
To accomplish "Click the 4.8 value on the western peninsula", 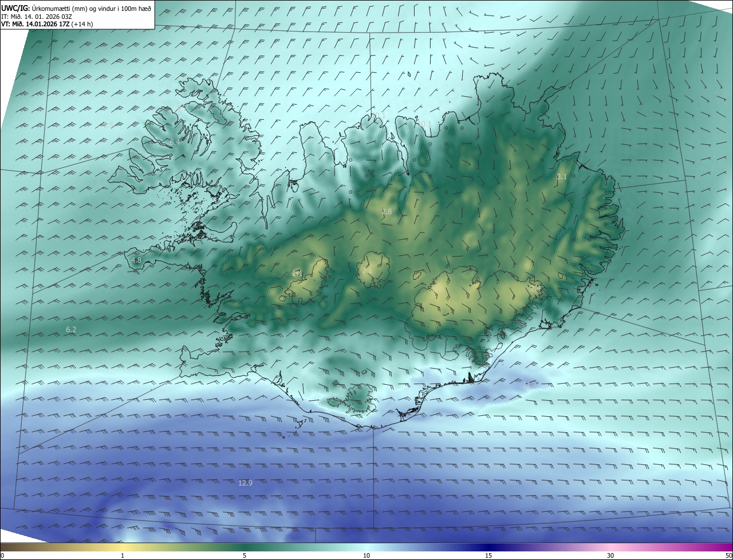I will point(136,261).
